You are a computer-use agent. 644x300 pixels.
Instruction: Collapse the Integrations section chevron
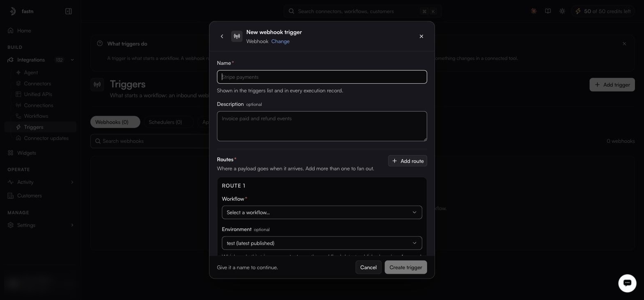(x=72, y=60)
